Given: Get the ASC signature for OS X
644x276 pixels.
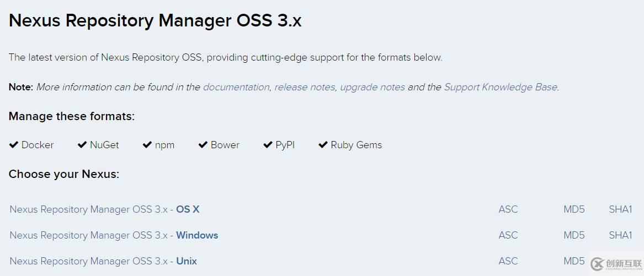Looking at the screenshot, I should [508, 209].
